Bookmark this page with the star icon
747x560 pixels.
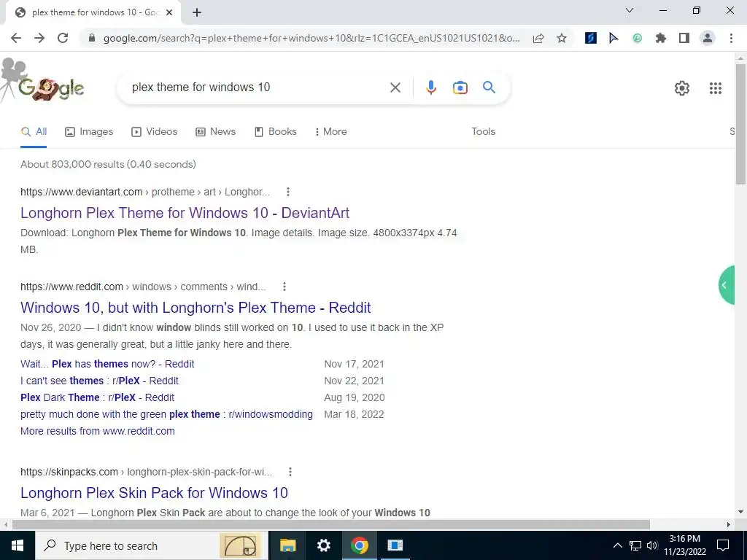coord(562,38)
